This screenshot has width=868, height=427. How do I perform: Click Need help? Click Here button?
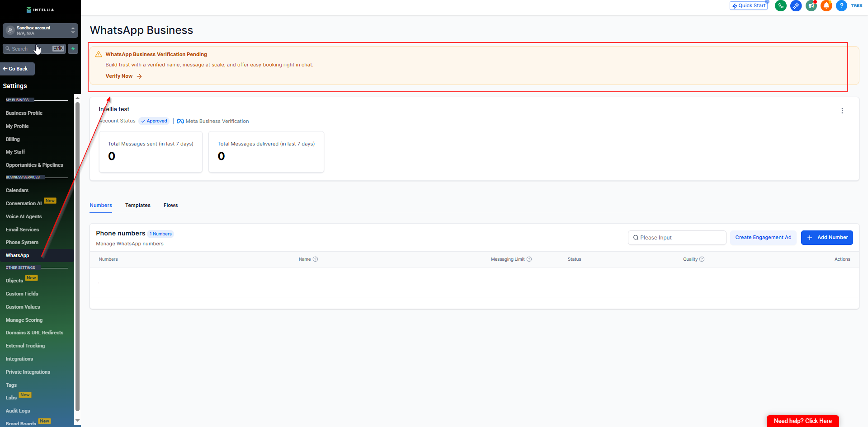tap(803, 421)
